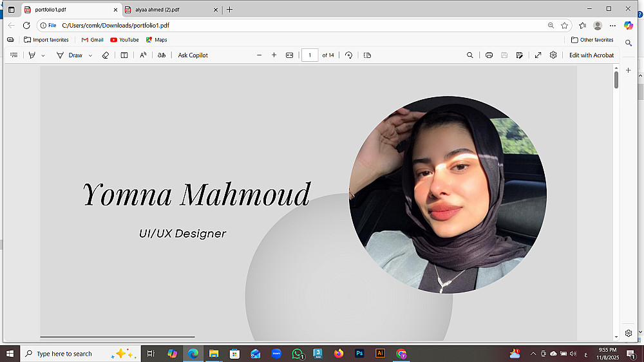Show hidden system tray icons chevron
Viewport: 644px width, 362px height.
533,354
